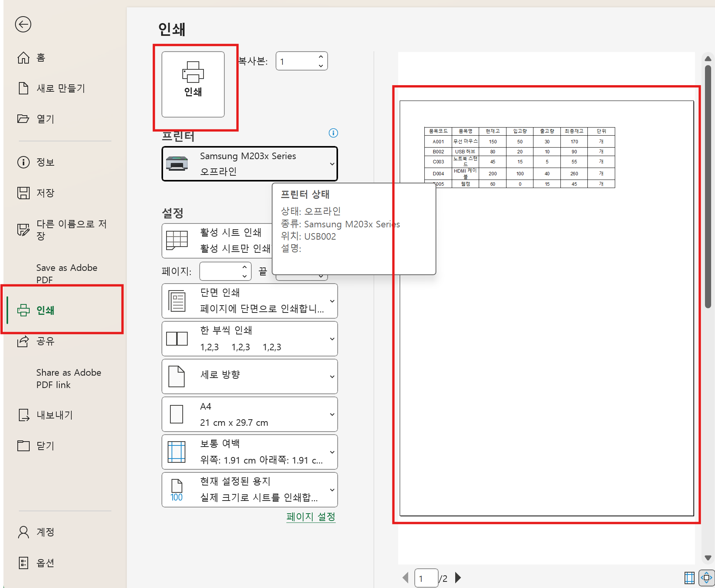This screenshot has width=715, height=588.
Task: Click the portrait orientation page icon
Action: tap(177, 376)
